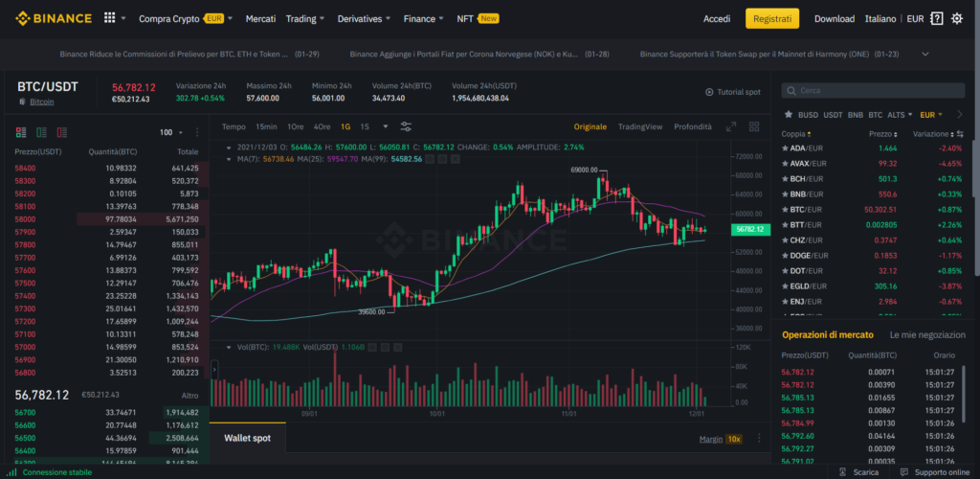Open the Compra Crypto dropdown
The width and height of the screenshot is (980, 479).
(x=186, y=19)
